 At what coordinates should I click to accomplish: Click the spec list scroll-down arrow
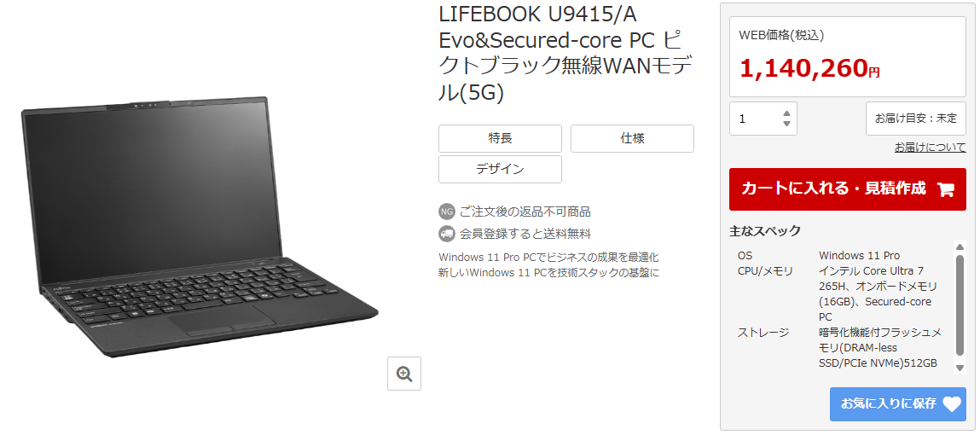960,367
